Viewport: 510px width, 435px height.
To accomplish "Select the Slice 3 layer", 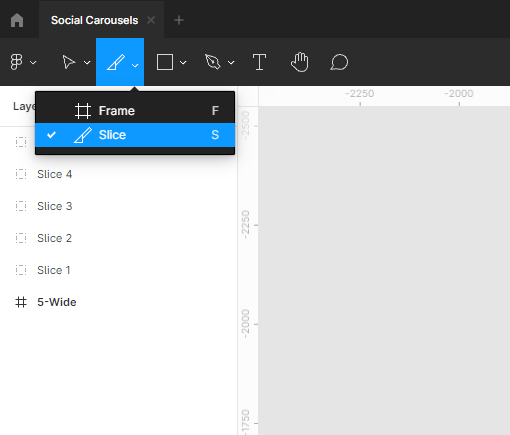I will click(x=55, y=206).
